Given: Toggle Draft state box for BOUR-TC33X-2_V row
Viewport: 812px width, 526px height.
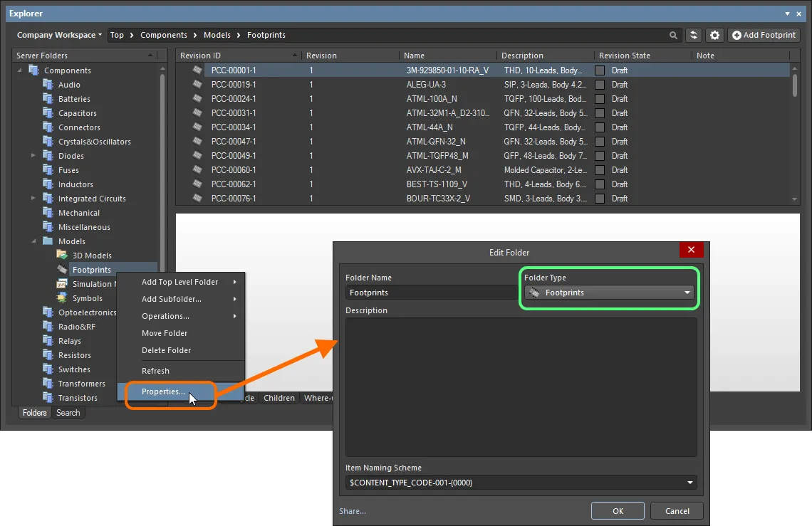Looking at the screenshot, I should tap(600, 199).
